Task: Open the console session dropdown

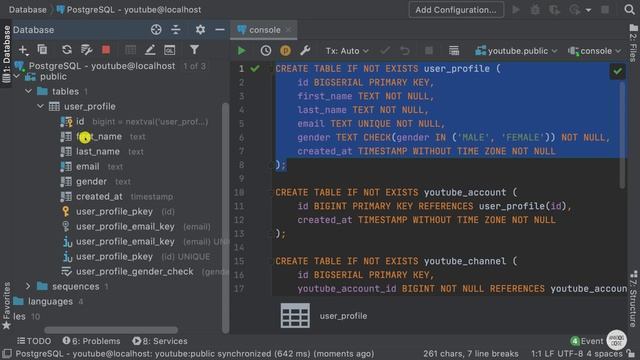Action: click(x=594, y=51)
